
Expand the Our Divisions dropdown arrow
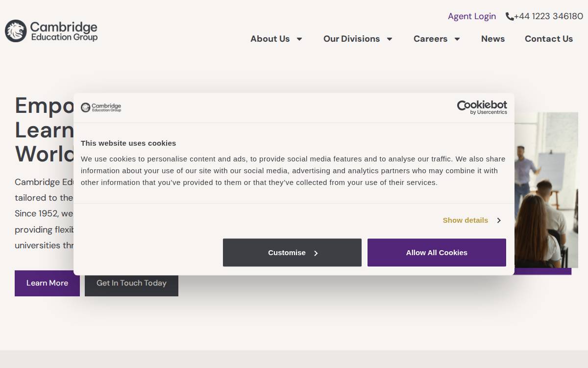(x=390, y=39)
